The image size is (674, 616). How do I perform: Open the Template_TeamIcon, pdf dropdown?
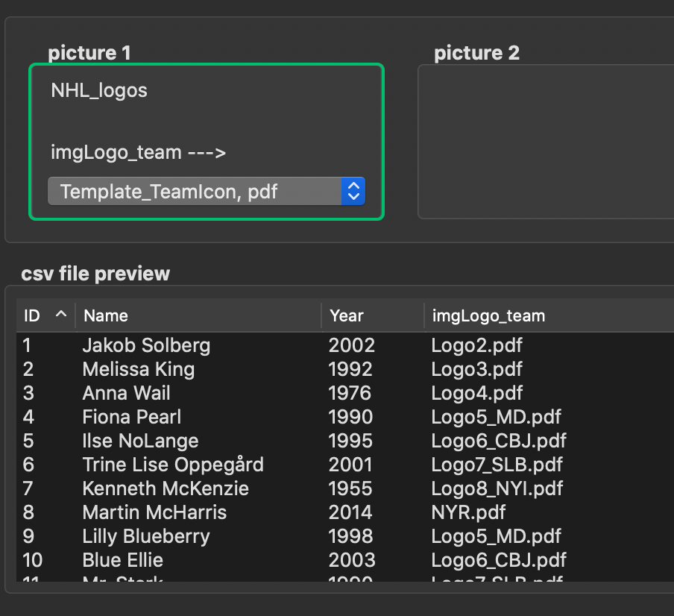(x=207, y=192)
